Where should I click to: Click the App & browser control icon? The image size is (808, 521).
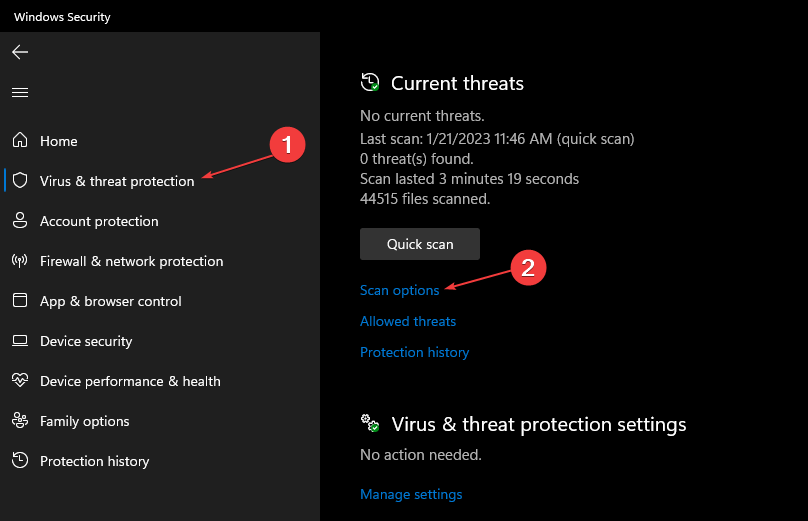coord(20,301)
